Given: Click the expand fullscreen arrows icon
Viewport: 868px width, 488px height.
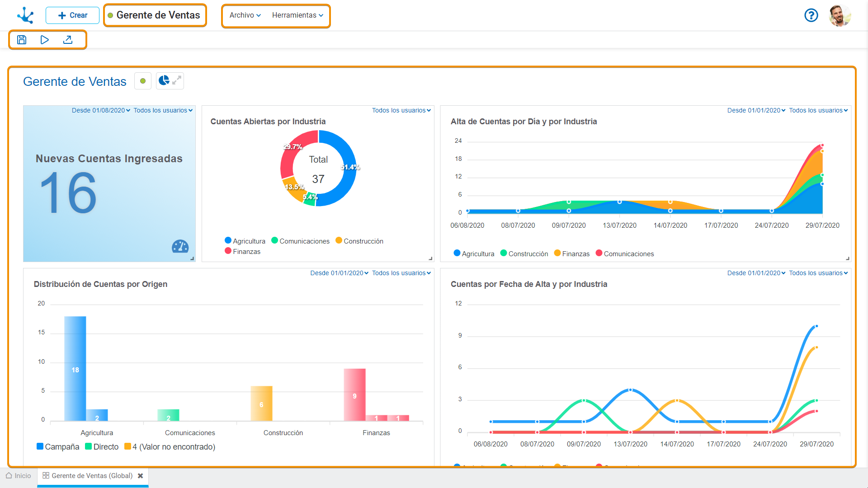Looking at the screenshot, I should point(177,81).
